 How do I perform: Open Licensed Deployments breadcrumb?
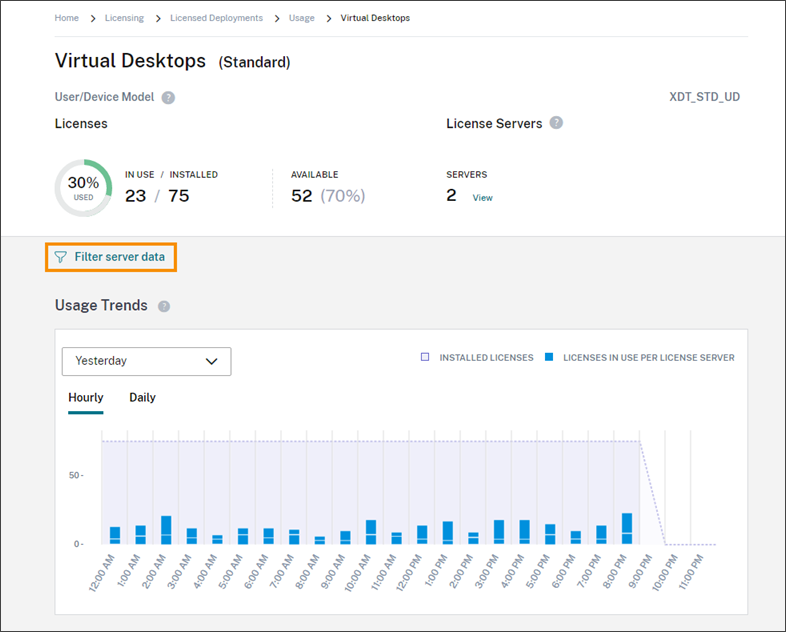[x=216, y=18]
